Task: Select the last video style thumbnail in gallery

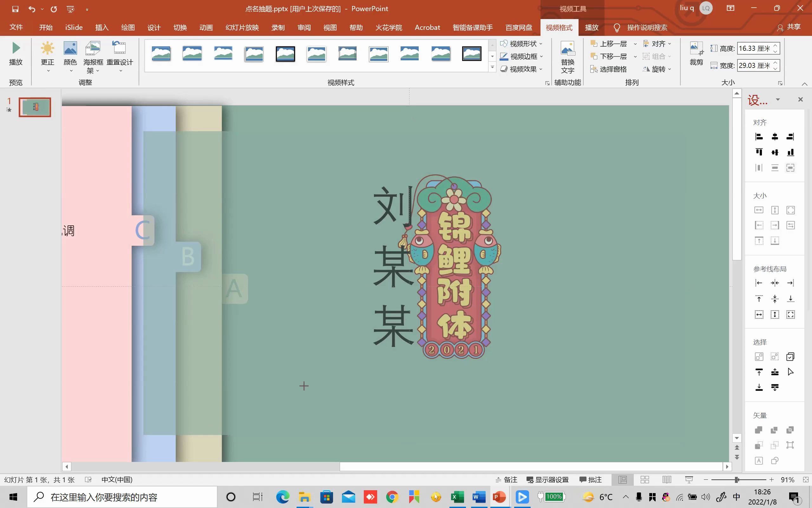Action: [471, 54]
